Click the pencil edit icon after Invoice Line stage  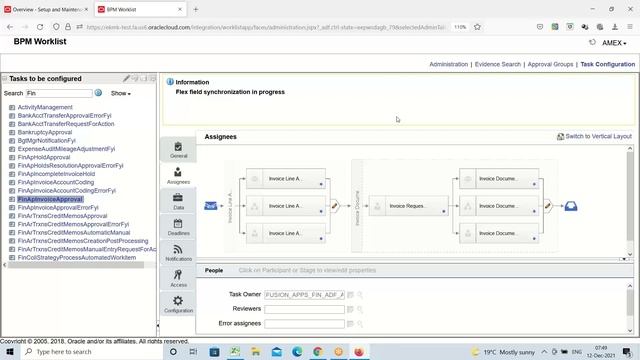tap(335, 206)
